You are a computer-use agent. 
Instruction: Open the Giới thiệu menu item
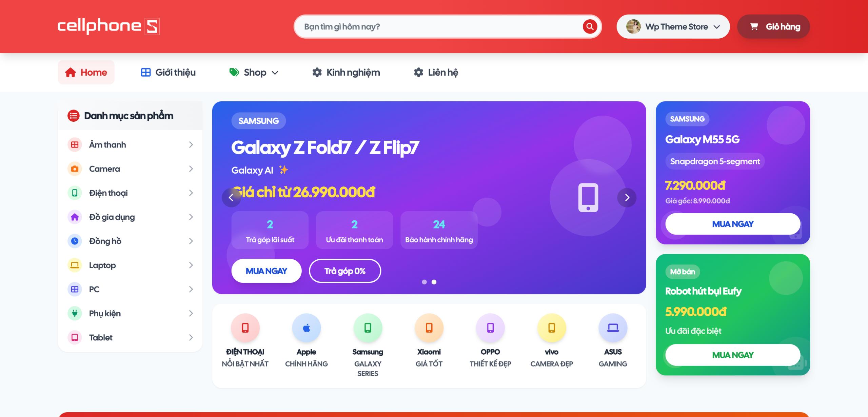(168, 72)
